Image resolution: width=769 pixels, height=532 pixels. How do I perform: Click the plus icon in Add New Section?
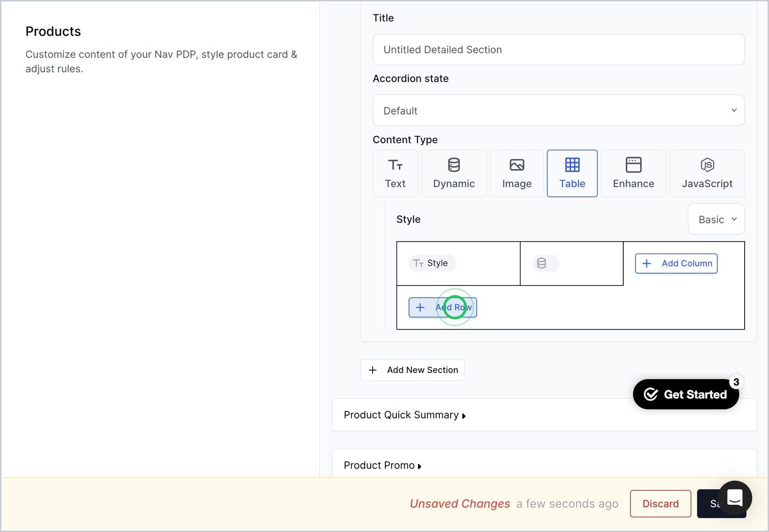coord(373,370)
